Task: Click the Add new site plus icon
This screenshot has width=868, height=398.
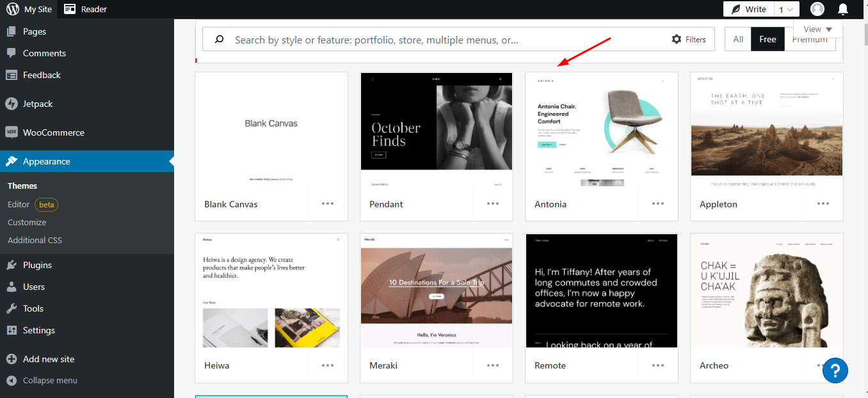Action: (x=12, y=359)
